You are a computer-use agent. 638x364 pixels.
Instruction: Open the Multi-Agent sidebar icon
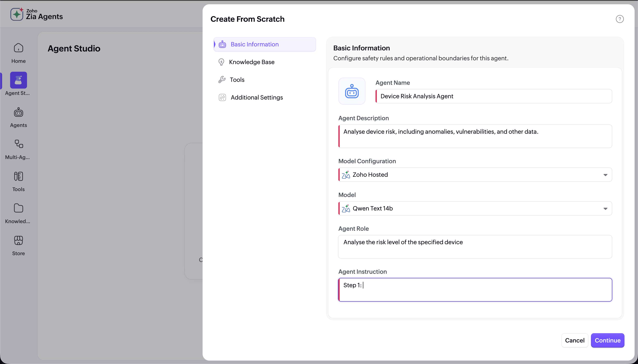[x=19, y=144]
